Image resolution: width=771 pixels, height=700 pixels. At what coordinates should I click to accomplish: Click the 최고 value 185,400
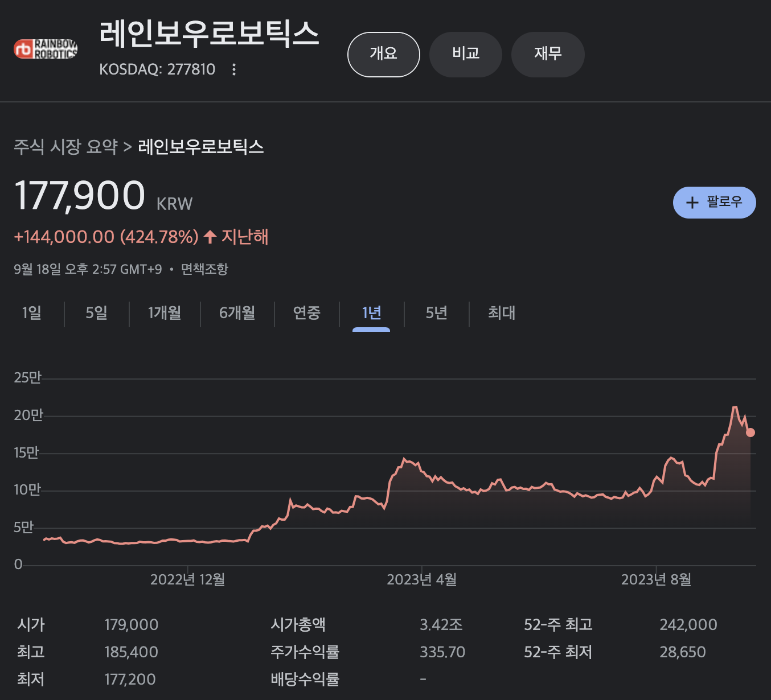[132, 652]
